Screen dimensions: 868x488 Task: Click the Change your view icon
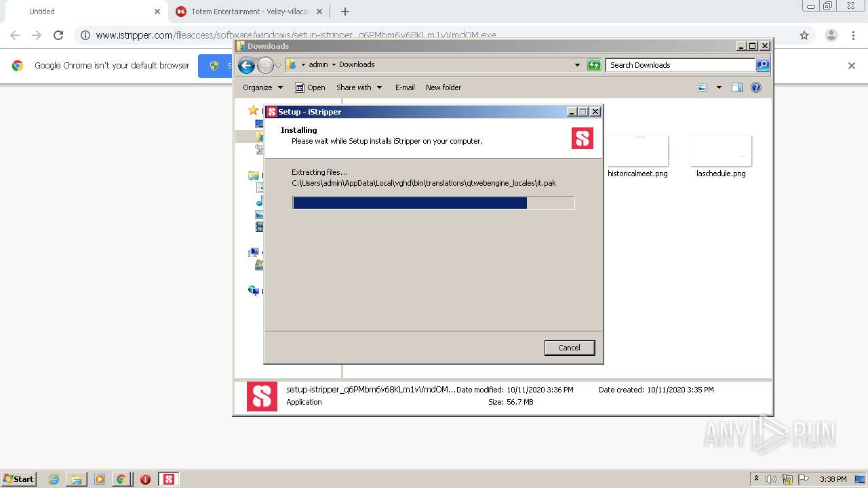[703, 87]
